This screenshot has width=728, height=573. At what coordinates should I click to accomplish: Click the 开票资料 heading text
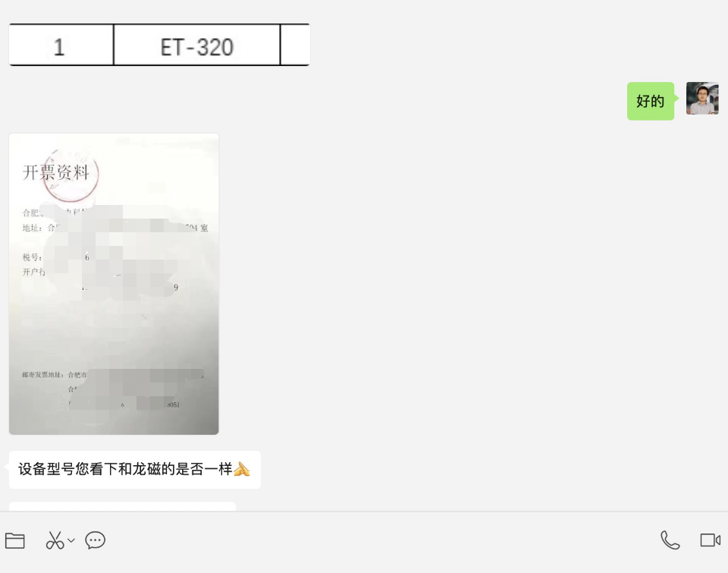pyautogui.click(x=55, y=172)
